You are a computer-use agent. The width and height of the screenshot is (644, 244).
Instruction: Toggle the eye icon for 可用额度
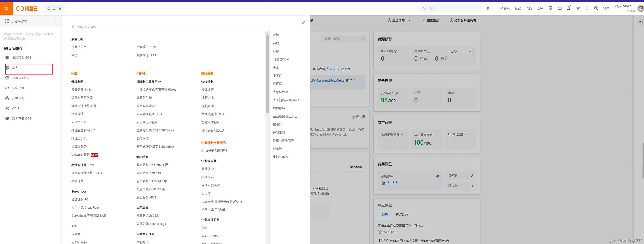tap(438, 176)
